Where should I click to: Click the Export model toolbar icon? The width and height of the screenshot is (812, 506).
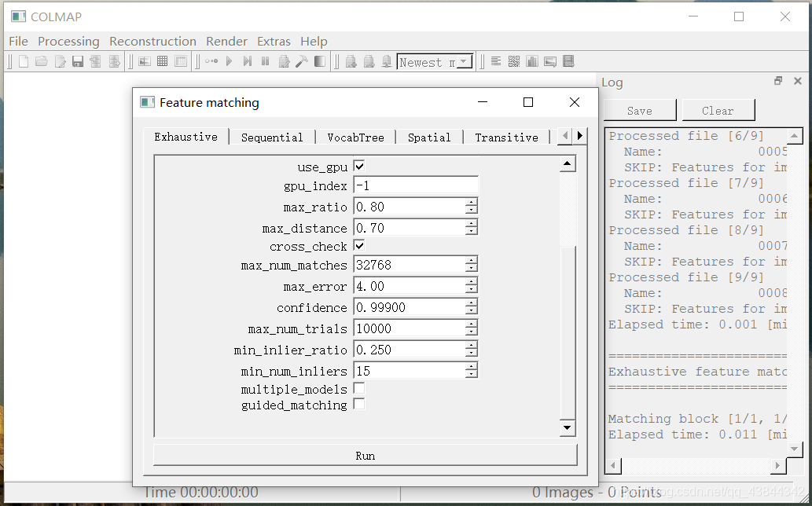pyautogui.click(x=115, y=61)
